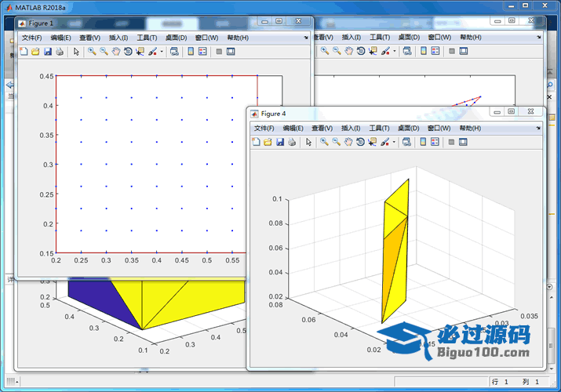Select Zoom In tool in Figure 1
The height and width of the screenshot is (392, 561).
click(x=92, y=52)
